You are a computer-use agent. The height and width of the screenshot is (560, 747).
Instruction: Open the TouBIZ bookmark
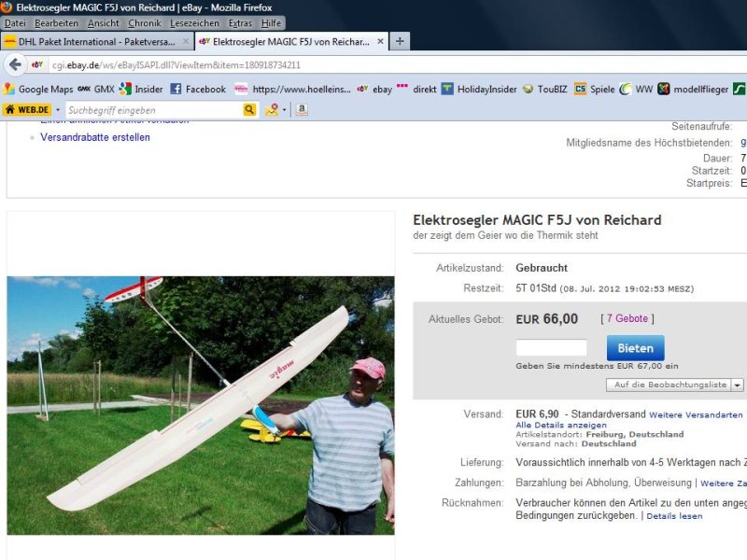545,89
